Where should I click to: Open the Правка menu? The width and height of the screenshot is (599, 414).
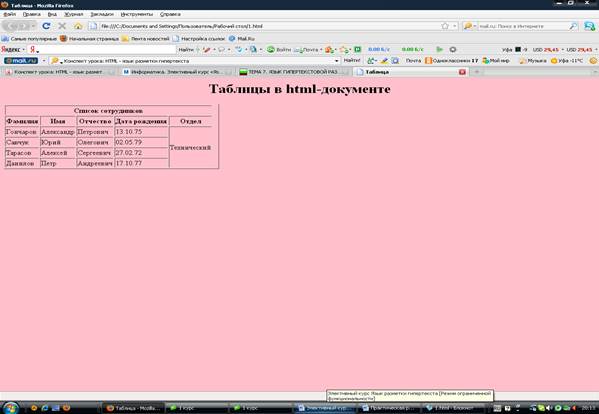pos(31,14)
